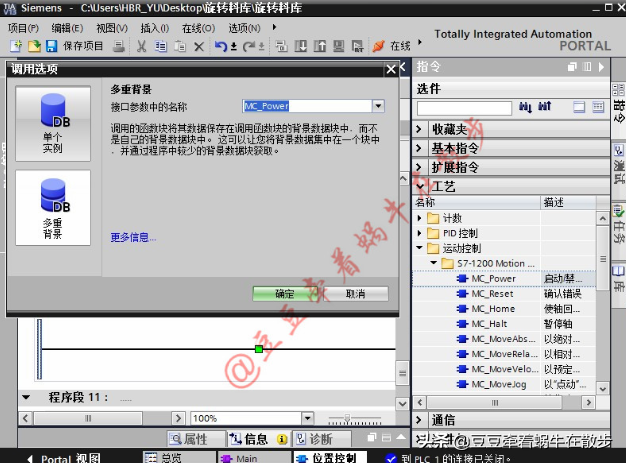The image size is (626, 463).
Task: Collapse the 运动控制 motion control folder
Action: tap(419, 248)
